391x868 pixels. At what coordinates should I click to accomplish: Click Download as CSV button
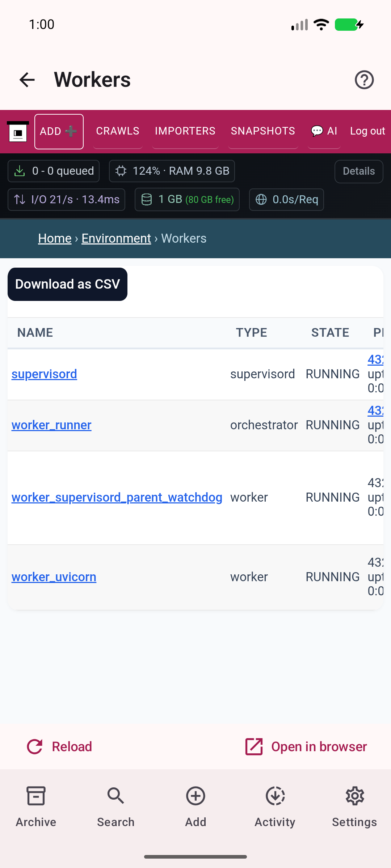click(x=67, y=284)
